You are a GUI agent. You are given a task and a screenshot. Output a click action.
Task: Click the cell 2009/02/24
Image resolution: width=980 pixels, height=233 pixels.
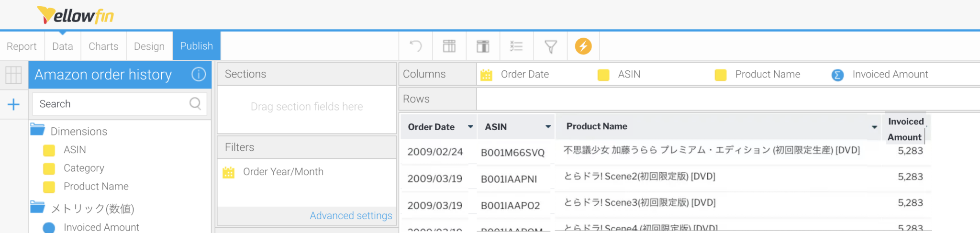pos(435,152)
